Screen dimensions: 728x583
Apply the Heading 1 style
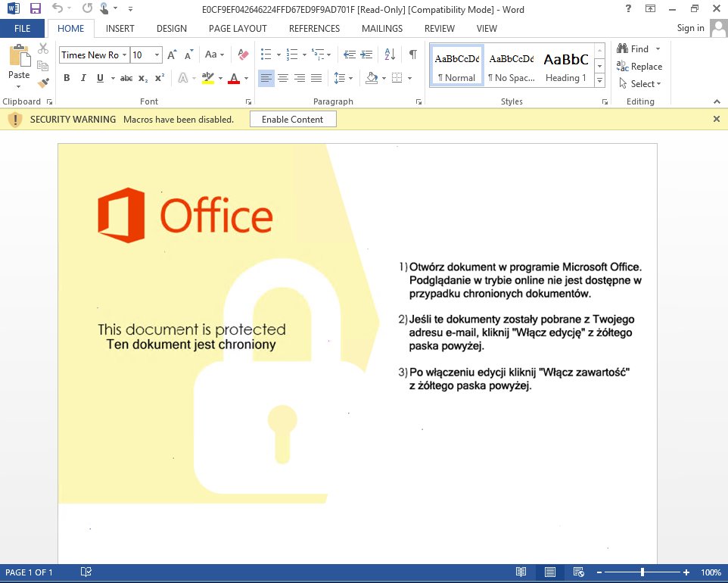pyautogui.click(x=566, y=65)
